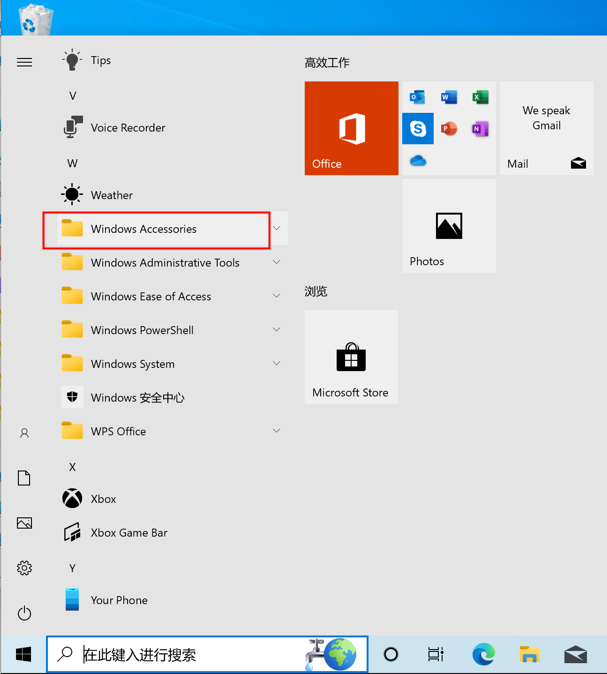Launch Microsoft Edge from the taskbar
The height and width of the screenshot is (674, 607).
coord(483,655)
